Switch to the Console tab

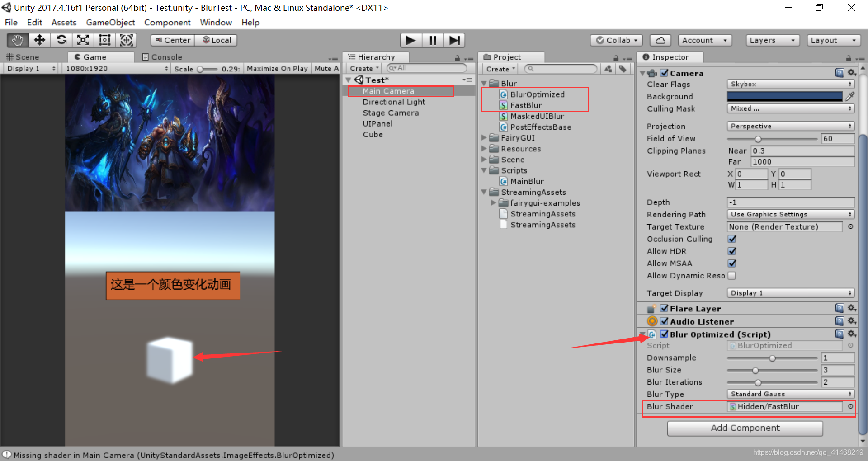162,57
